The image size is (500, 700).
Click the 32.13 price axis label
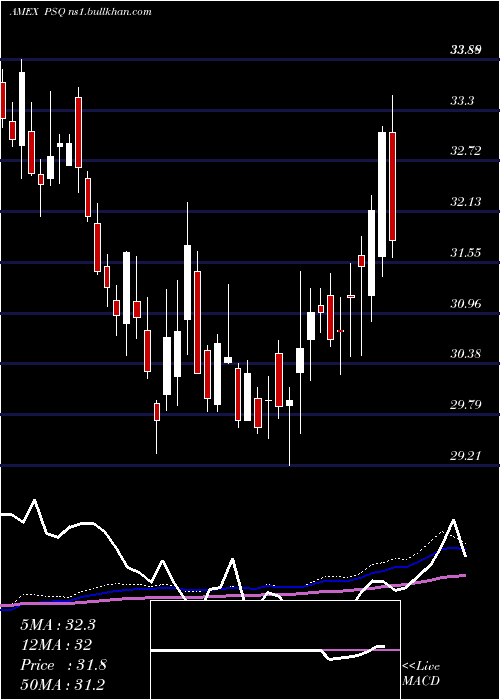pos(465,202)
